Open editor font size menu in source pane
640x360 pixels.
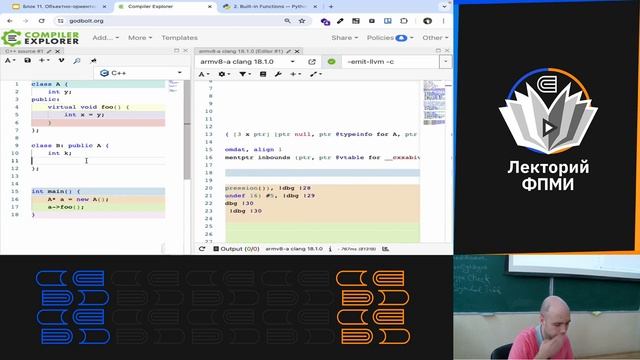click(x=10, y=60)
